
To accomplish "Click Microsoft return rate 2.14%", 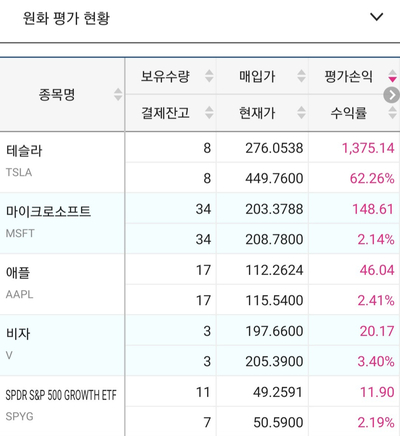I will pos(376,239).
